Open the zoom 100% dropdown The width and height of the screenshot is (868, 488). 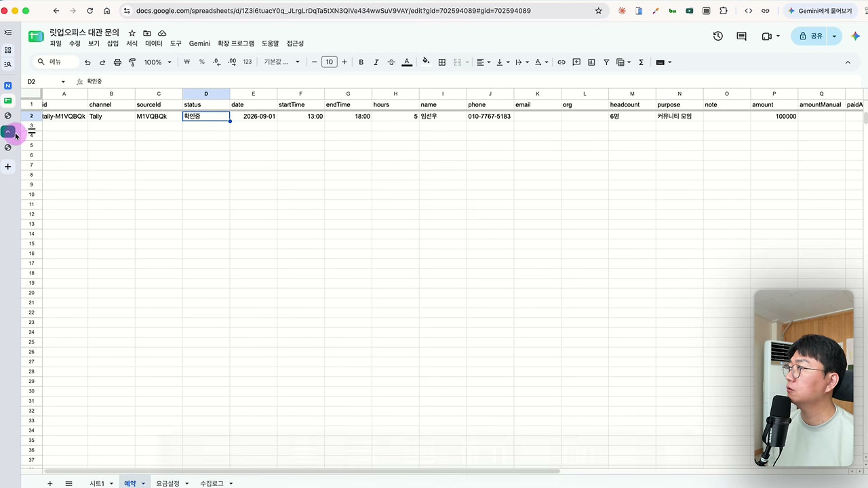point(158,62)
